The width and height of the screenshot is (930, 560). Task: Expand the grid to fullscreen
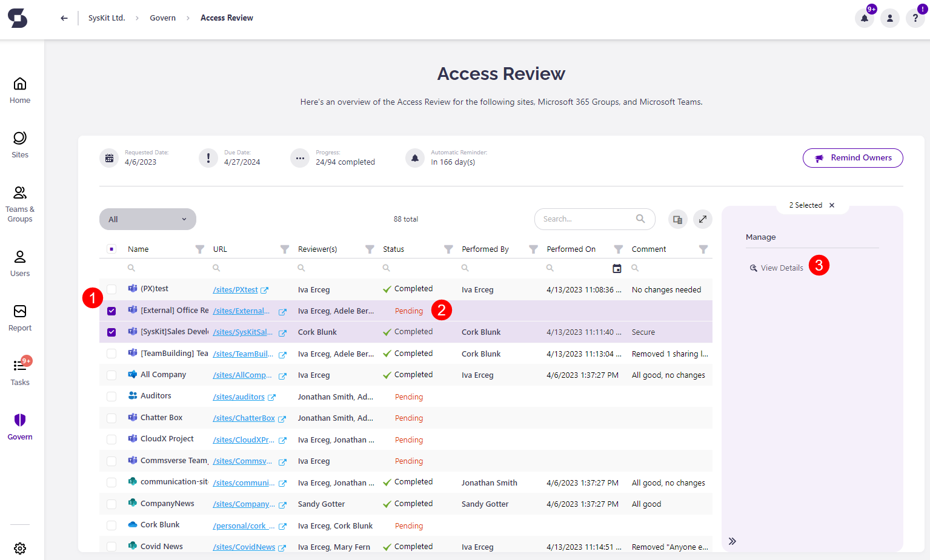[x=702, y=219]
